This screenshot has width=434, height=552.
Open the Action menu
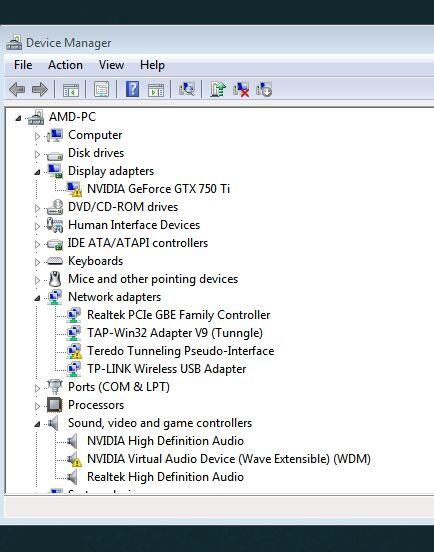(65, 65)
